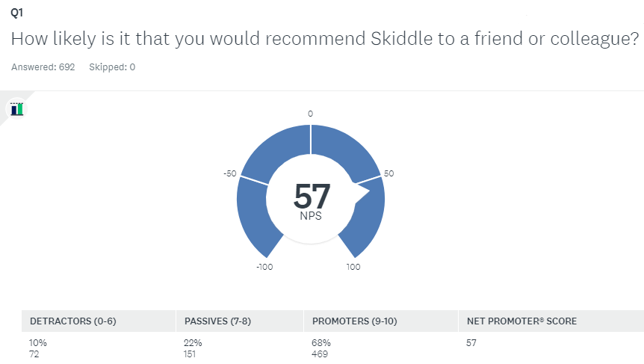Click the Passives (7-8) column header
Viewport: 644px width, 364px height.
point(212,321)
